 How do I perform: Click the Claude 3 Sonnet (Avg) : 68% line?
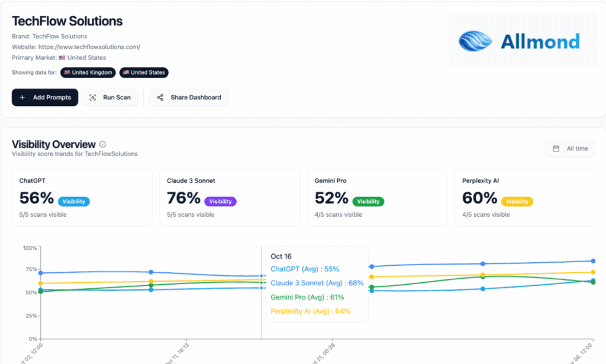[317, 283]
